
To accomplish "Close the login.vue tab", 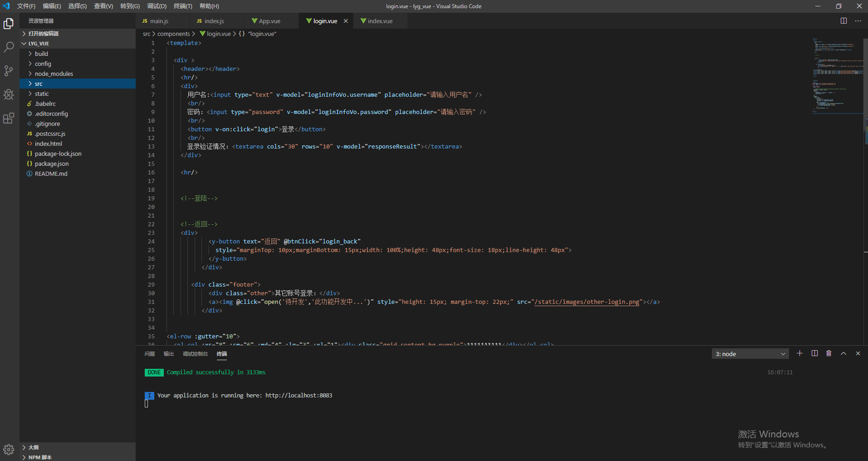I will pos(346,21).
